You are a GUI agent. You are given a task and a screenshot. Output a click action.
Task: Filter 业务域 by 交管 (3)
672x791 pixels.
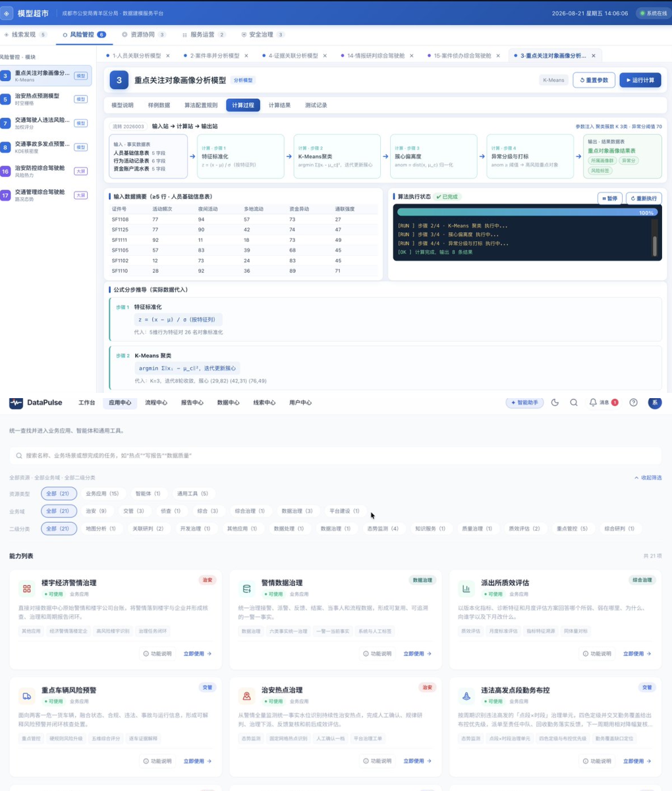133,511
